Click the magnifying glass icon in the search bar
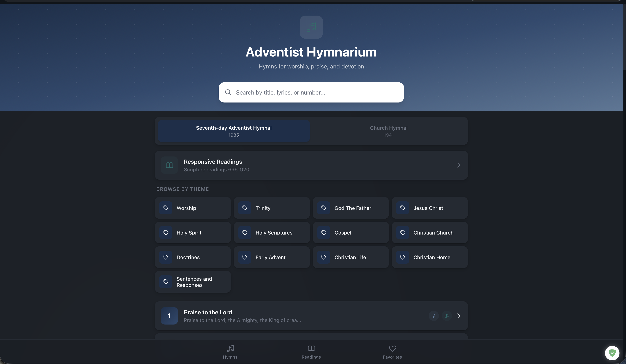The image size is (626, 364). [228, 92]
